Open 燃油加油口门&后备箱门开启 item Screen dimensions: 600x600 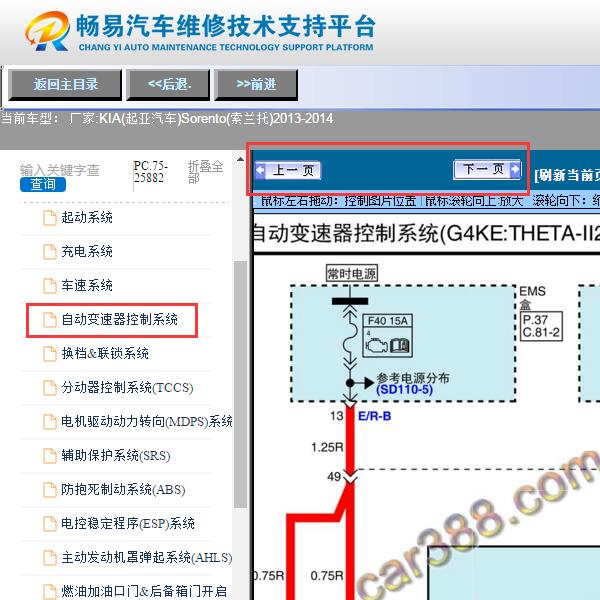(x=144, y=591)
